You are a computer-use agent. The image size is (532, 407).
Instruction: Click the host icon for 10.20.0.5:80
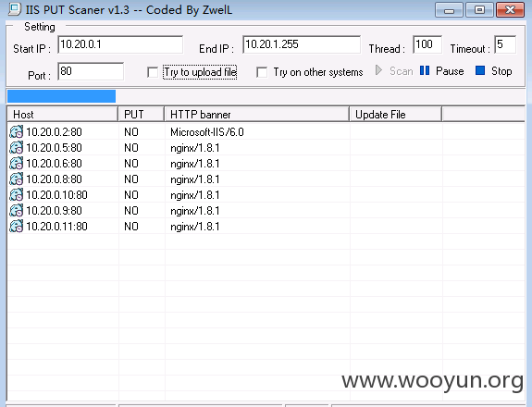tap(16, 148)
